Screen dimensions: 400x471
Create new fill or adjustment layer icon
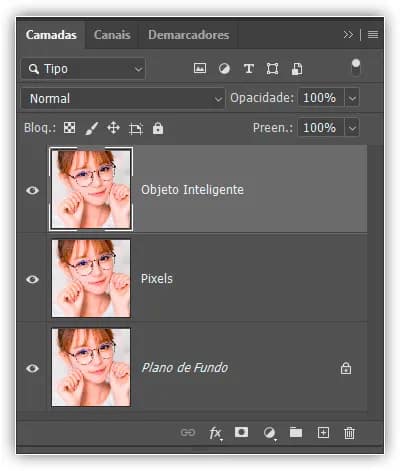pyautogui.click(x=269, y=433)
